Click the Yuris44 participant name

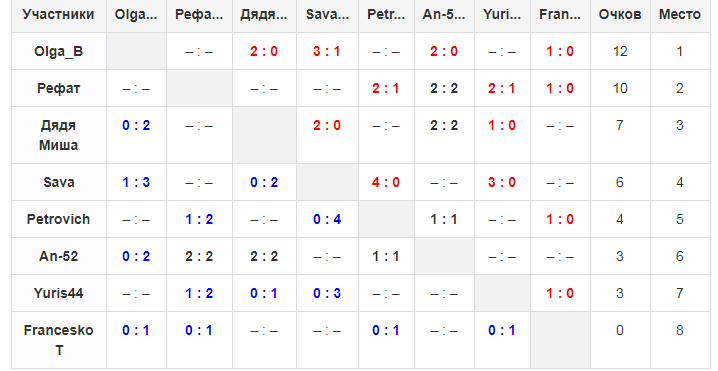pyautogui.click(x=59, y=293)
